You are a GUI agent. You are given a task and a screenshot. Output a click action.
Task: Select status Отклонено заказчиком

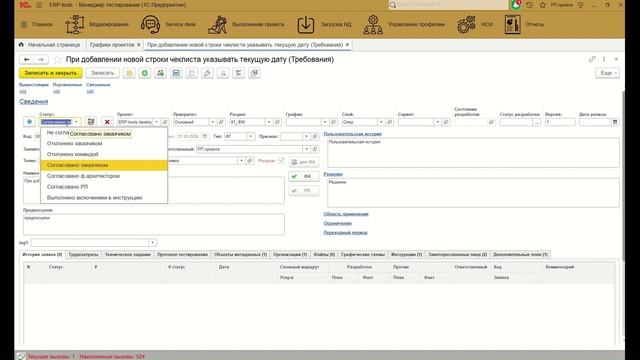pyautogui.click(x=104, y=143)
